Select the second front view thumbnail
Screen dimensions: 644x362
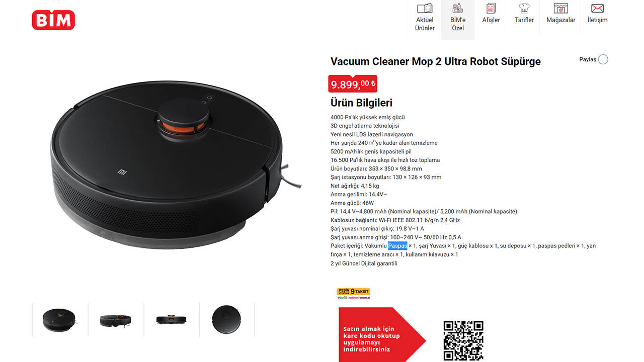pos(116,320)
